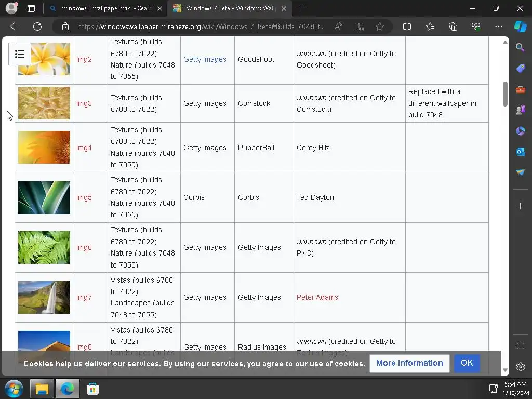Viewport: 532px width, 399px height.
Task: Open sidebar Tools briefcase icon
Action: coord(520,89)
